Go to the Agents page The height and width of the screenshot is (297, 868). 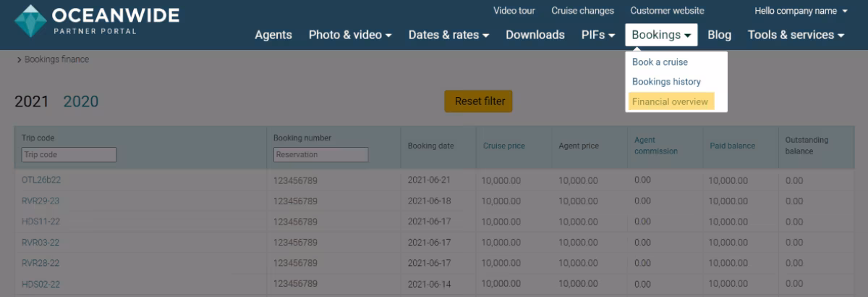point(273,35)
